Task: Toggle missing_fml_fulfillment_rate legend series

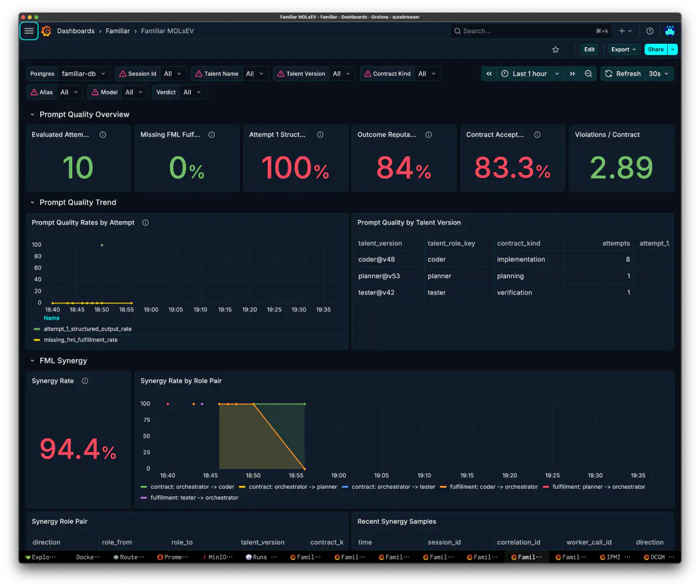Action: [x=80, y=339]
